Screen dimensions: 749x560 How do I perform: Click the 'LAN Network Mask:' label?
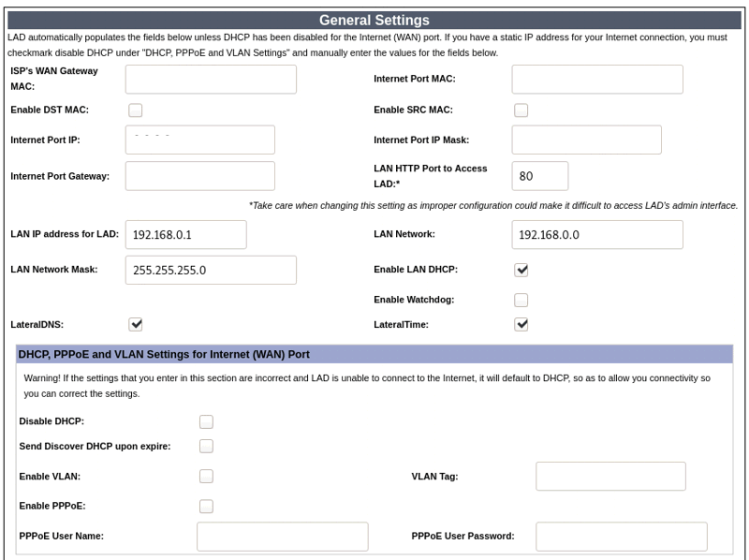click(x=54, y=270)
